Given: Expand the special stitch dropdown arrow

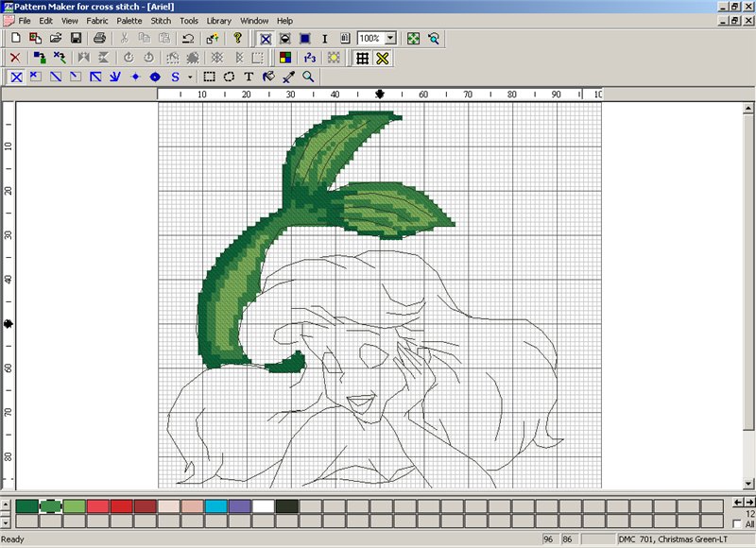Looking at the screenshot, I should tap(190, 77).
